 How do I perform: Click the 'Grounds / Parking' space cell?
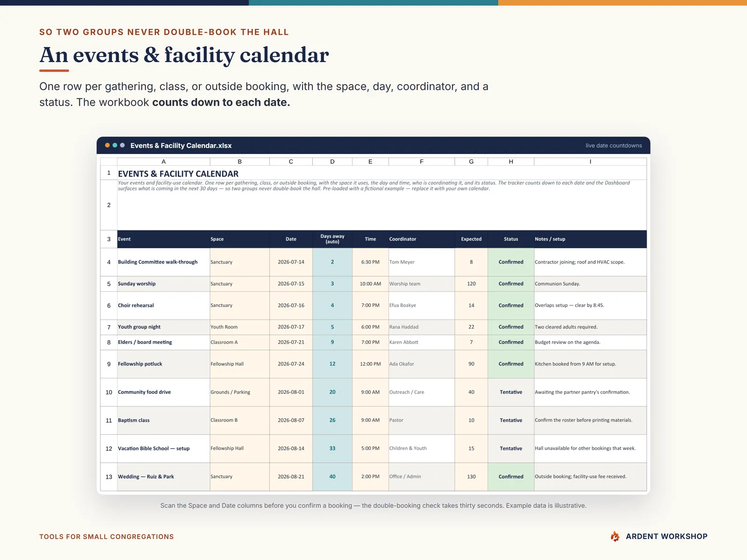point(240,392)
